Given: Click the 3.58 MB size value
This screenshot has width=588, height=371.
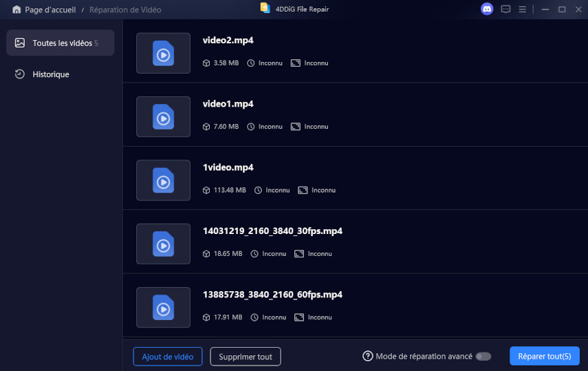Looking at the screenshot, I should point(226,63).
